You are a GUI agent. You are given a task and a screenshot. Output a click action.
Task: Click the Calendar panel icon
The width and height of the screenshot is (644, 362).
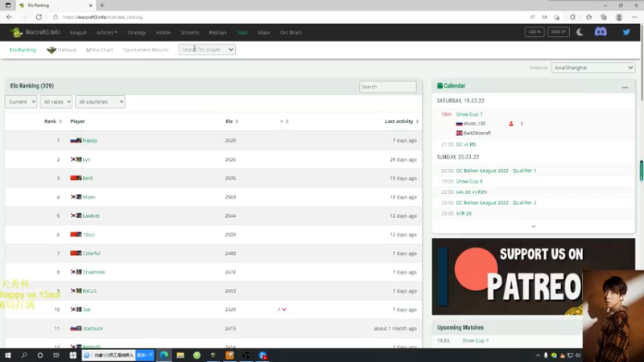[x=440, y=86]
